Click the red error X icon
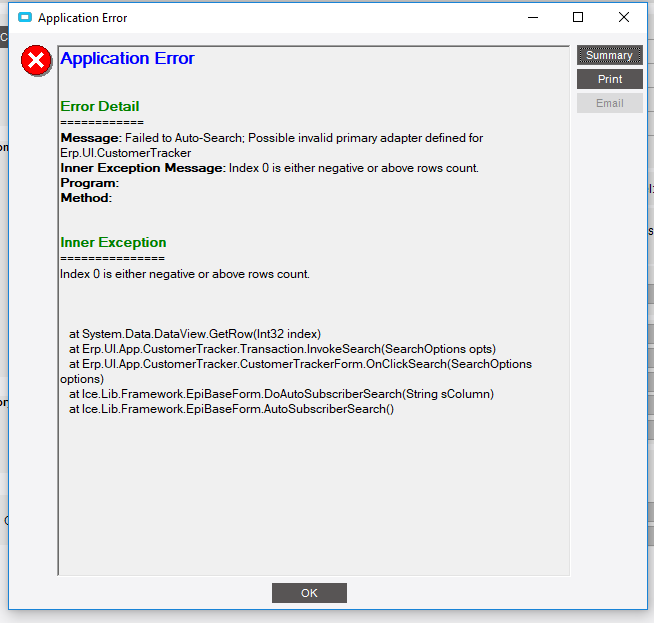 click(36, 60)
